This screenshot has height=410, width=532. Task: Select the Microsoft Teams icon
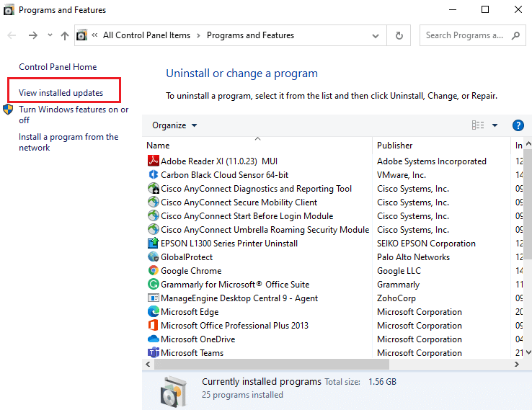coord(153,353)
